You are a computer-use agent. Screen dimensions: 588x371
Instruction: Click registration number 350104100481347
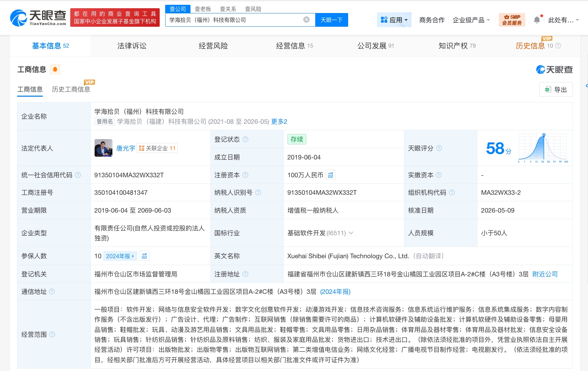pyautogui.click(x=121, y=193)
